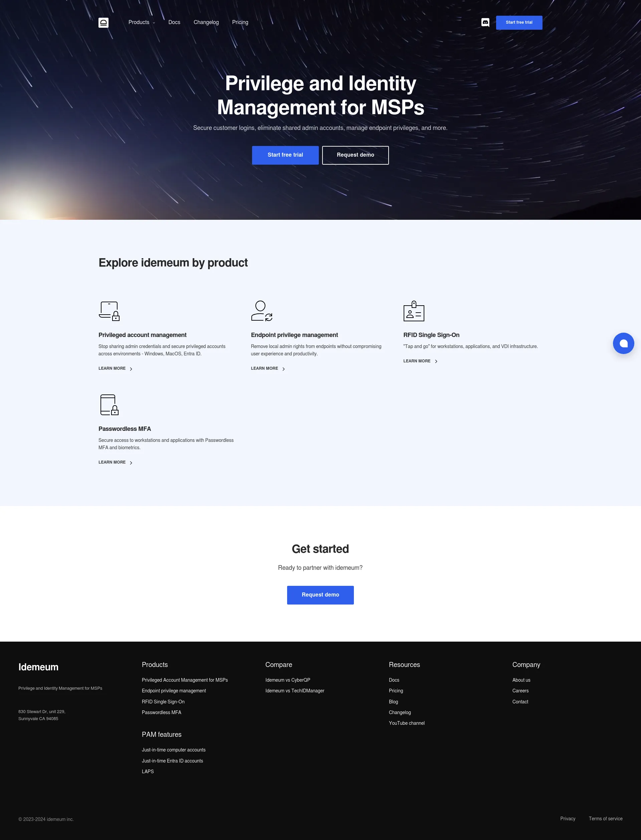Open Pricing from the top navigation
The height and width of the screenshot is (840, 641).
tap(240, 22)
